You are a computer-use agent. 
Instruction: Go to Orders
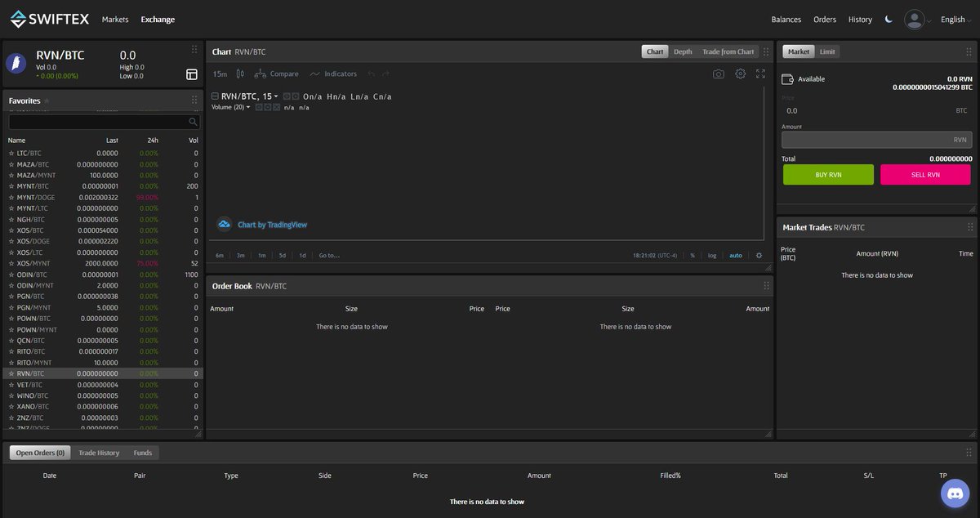[825, 20]
